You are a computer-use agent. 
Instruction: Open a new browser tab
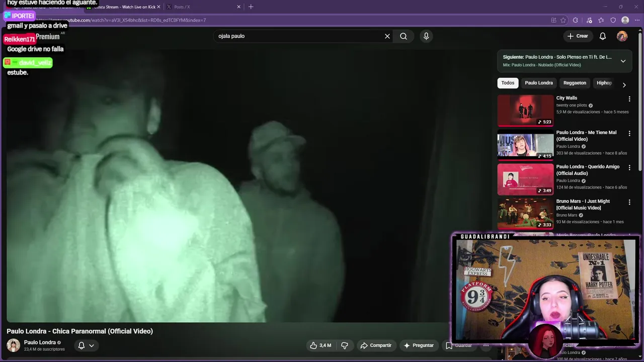[x=251, y=7]
